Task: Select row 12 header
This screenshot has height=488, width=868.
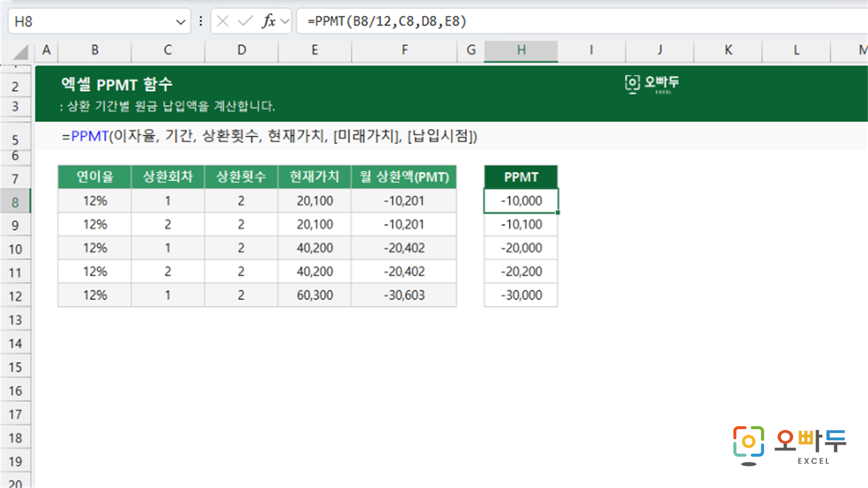Action: (15, 296)
